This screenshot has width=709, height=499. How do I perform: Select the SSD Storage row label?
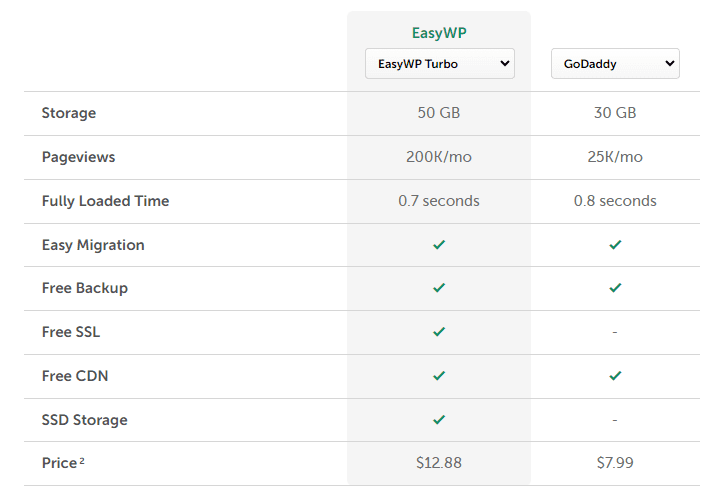tap(85, 420)
